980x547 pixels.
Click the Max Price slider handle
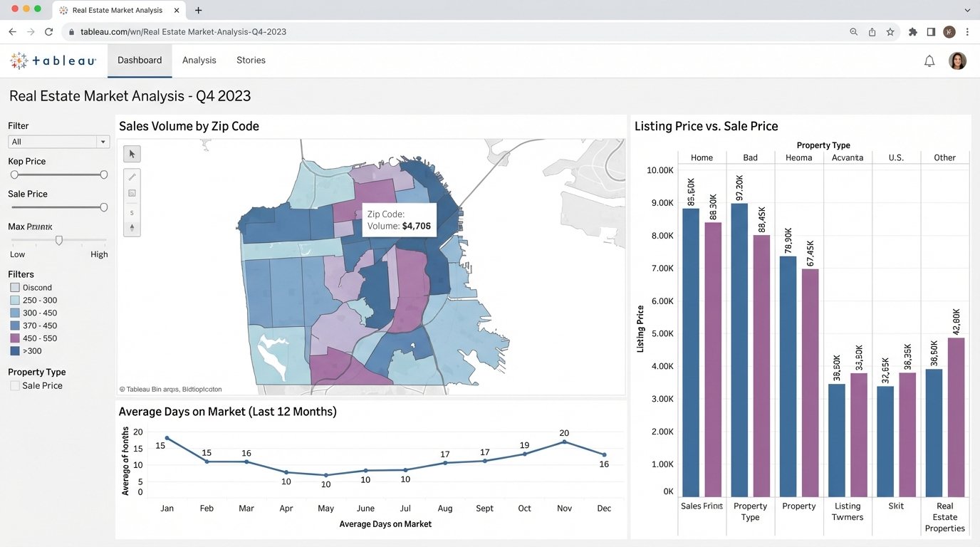(59, 240)
